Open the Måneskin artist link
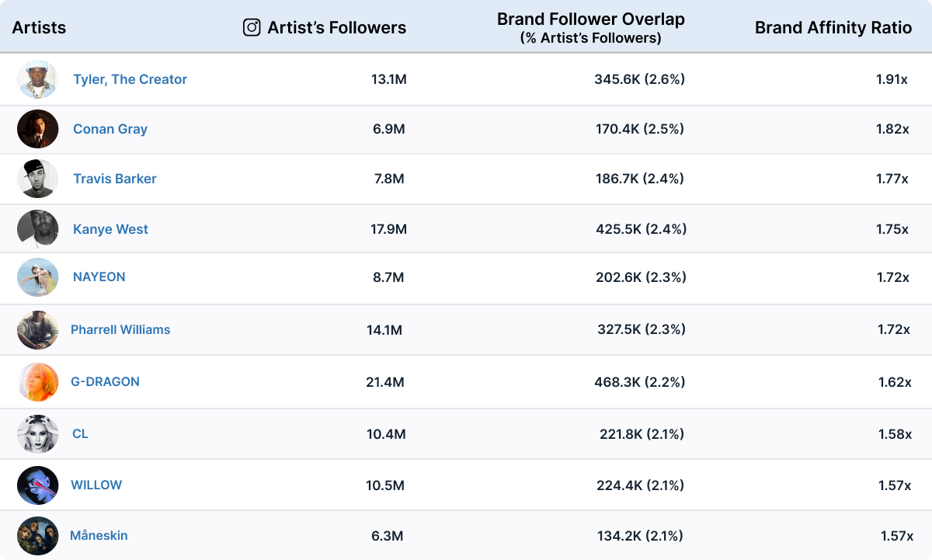932x560 pixels. coord(99,535)
